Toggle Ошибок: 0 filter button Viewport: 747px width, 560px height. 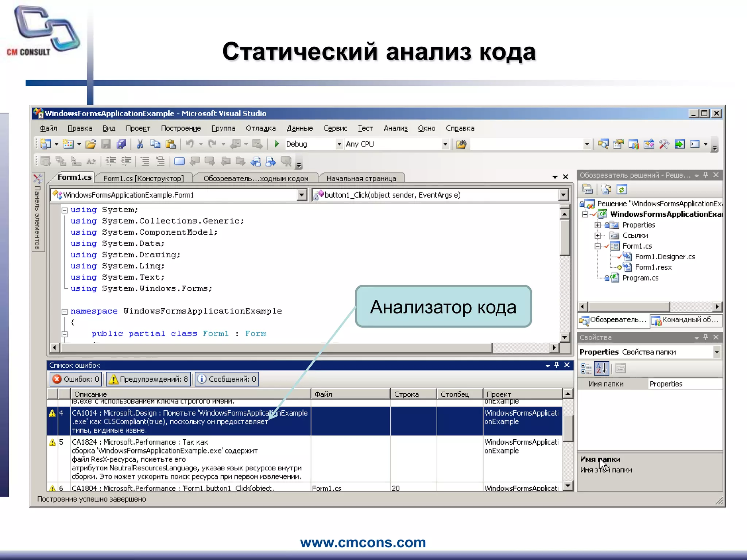[76, 379]
